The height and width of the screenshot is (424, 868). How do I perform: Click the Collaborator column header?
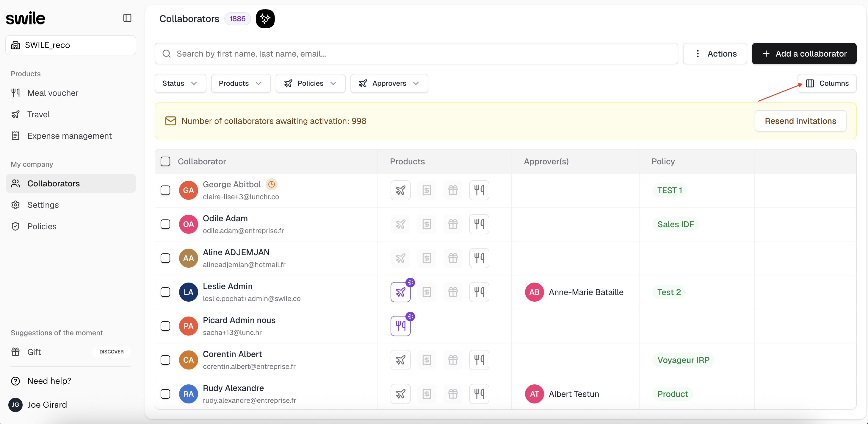202,161
